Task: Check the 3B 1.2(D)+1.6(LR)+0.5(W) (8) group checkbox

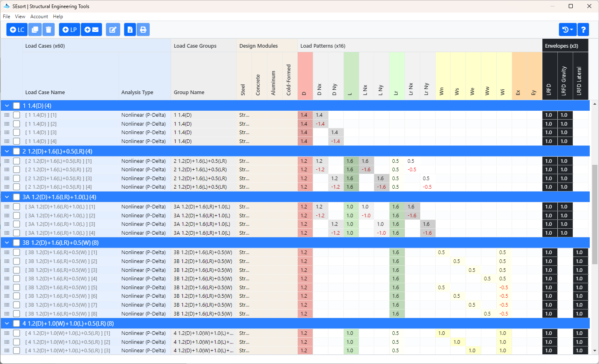Action: pos(16,243)
